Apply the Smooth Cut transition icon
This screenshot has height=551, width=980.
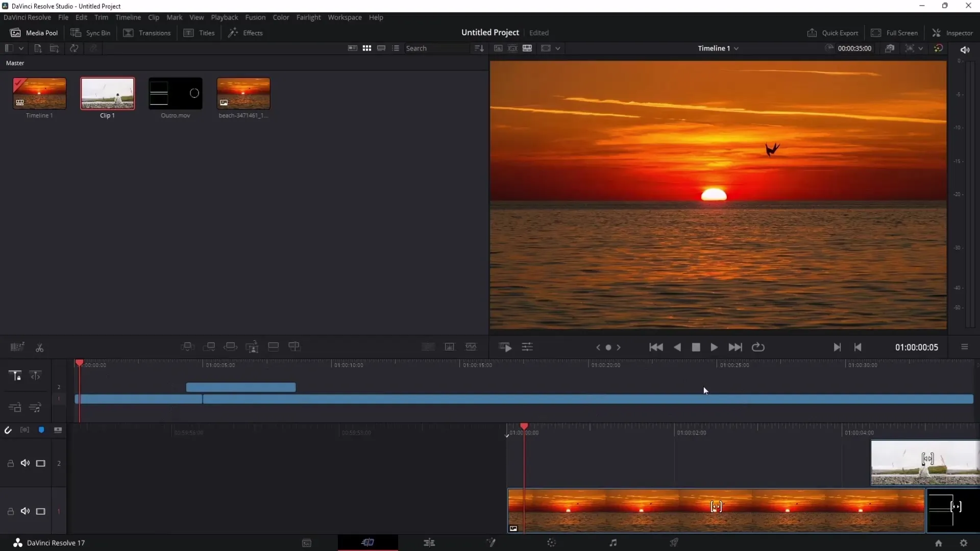click(471, 347)
